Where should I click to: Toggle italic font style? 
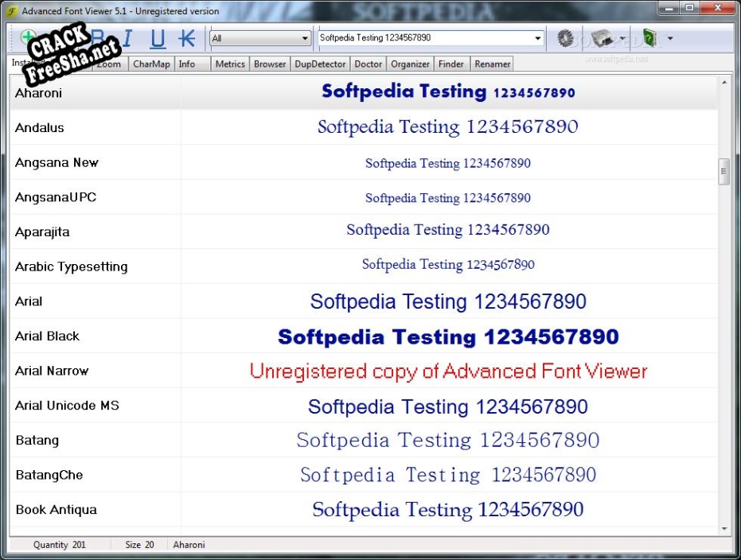127,38
